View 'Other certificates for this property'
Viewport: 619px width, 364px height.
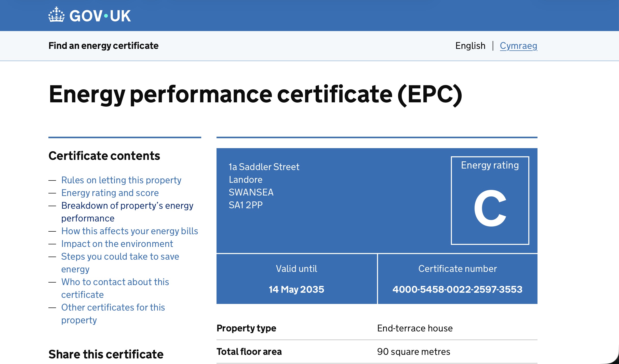tap(113, 307)
